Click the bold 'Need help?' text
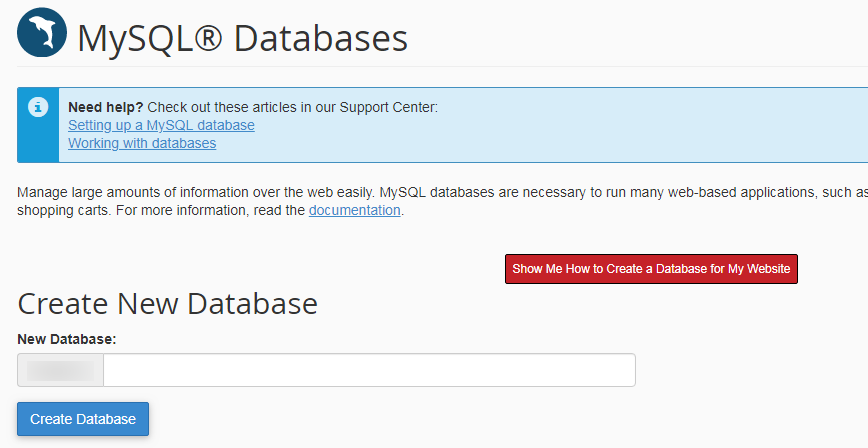This screenshot has height=448, width=868. pyautogui.click(x=106, y=107)
